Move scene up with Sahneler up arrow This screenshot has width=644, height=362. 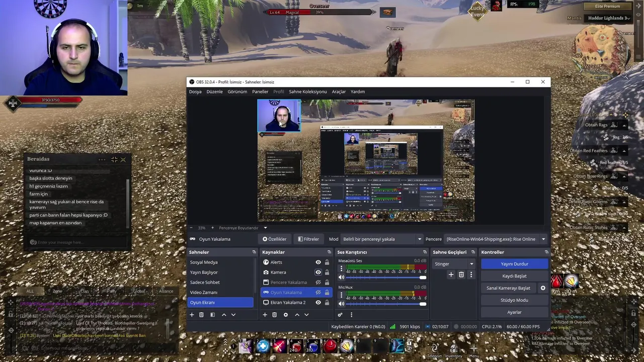click(x=224, y=315)
